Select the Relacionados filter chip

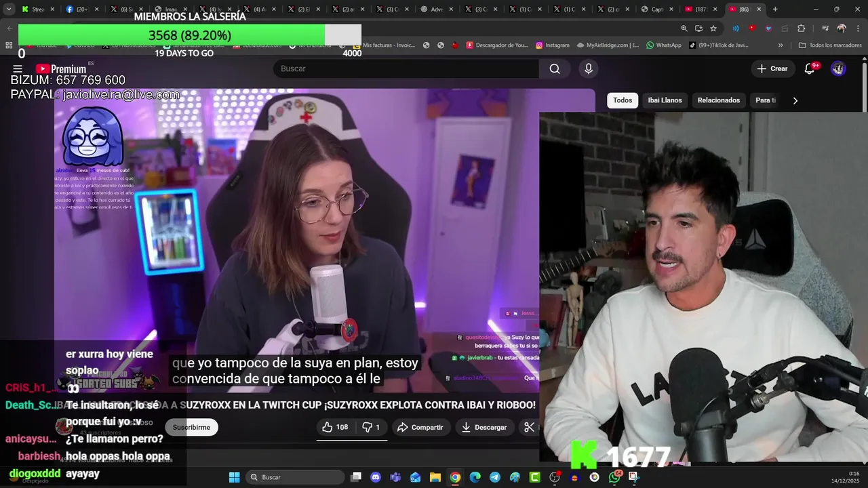point(719,100)
